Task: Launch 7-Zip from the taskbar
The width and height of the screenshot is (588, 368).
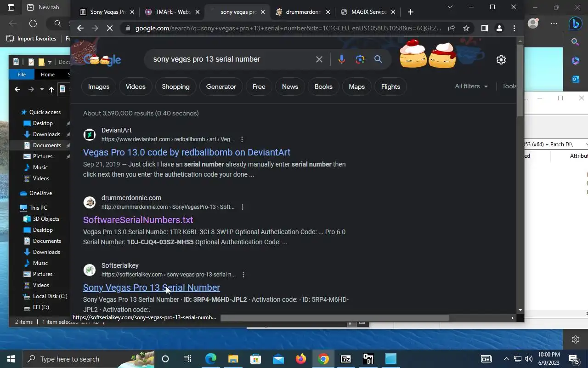Action: click(x=346, y=359)
